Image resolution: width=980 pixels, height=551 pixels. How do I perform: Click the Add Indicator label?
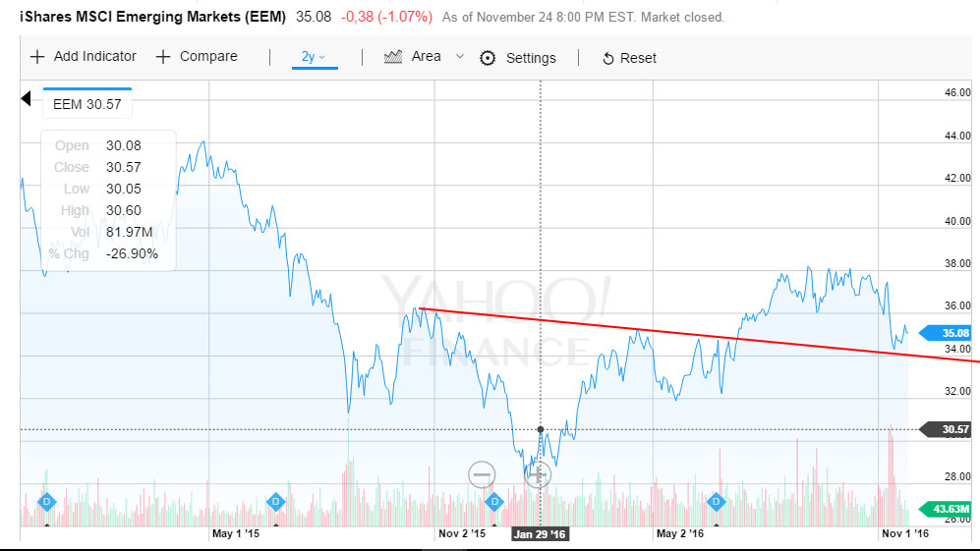(94, 57)
